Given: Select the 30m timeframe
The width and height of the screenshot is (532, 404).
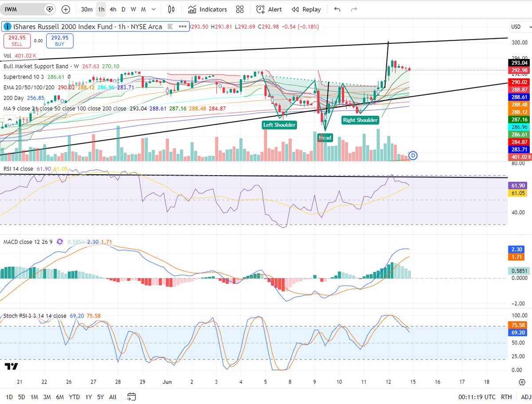Looking at the screenshot, I should click(87, 9).
